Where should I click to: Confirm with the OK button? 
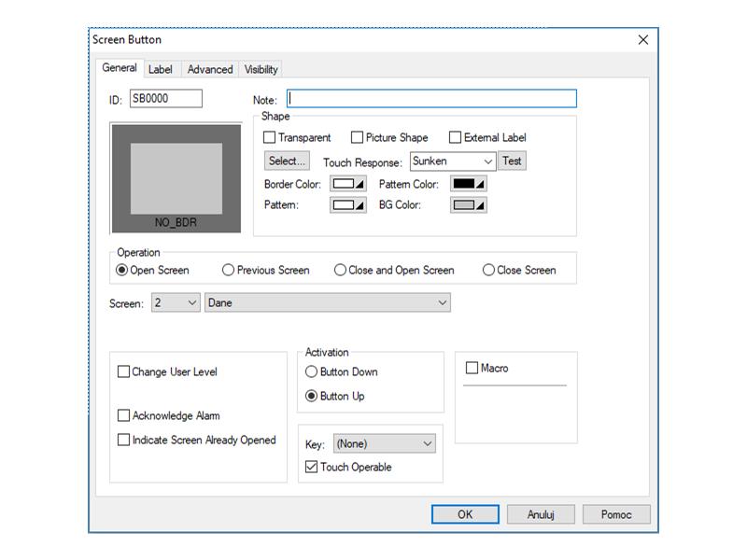point(465,514)
